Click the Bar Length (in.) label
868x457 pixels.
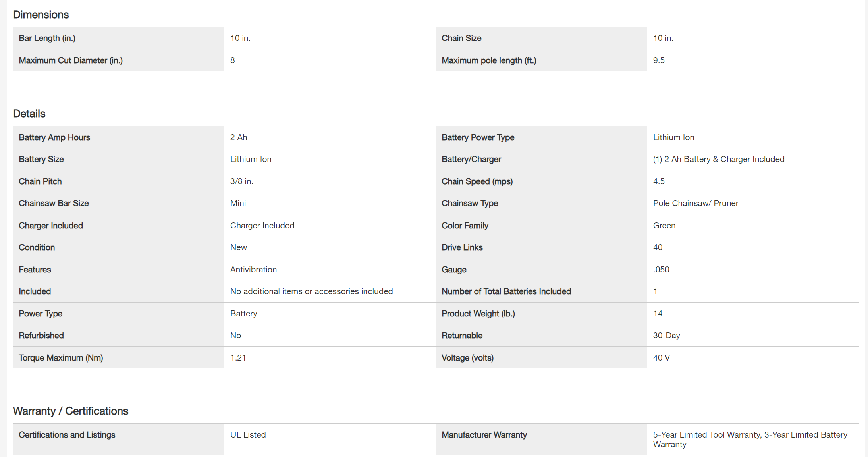[x=47, y=38]
